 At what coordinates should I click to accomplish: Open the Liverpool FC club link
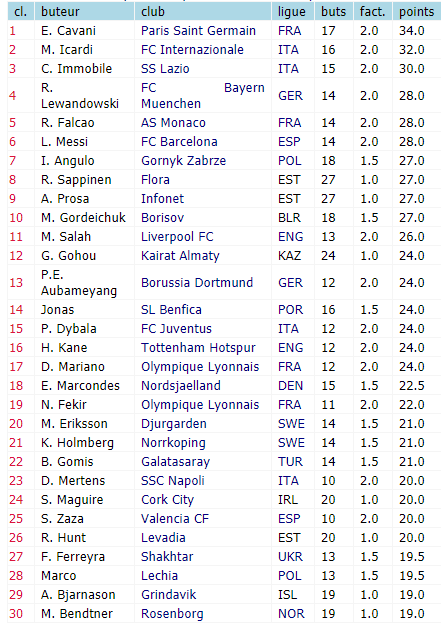[x=177, y=237]
